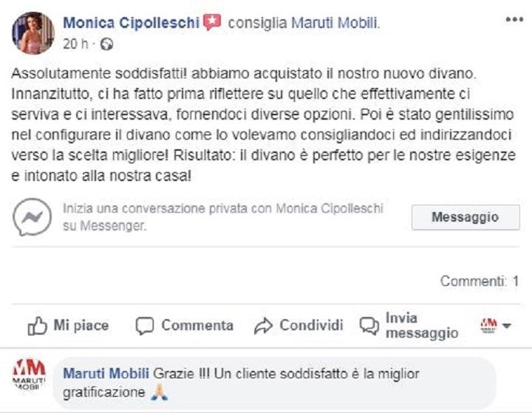Open Monica Cipolleschi's profile name link
532x413 pixels.
click(x=132, y=23)
